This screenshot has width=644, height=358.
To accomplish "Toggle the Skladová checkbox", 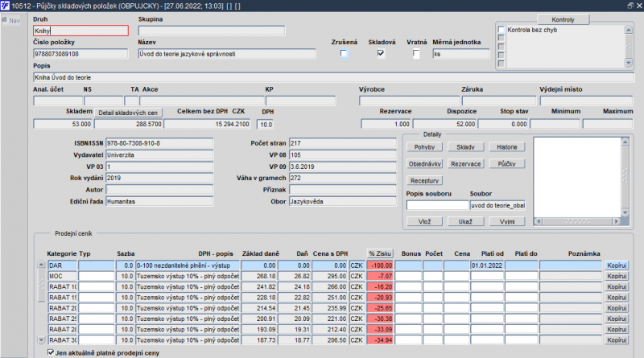I will pyautogui.click(x=381, y=53).
